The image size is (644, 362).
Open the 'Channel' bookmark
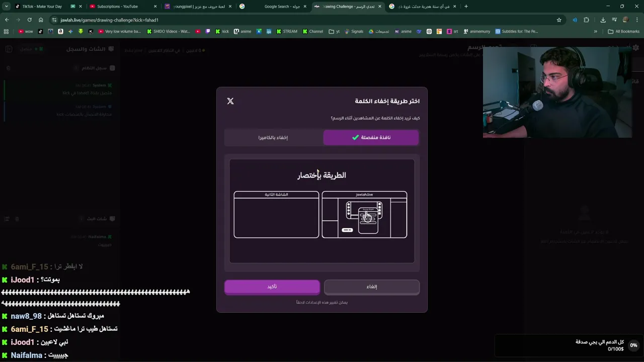pos(312,31)
